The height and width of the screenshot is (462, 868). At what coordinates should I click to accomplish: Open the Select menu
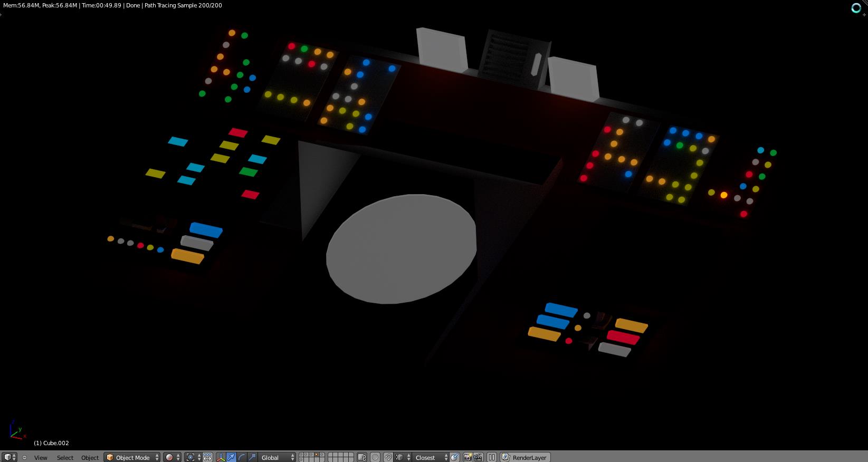point(65,457)
